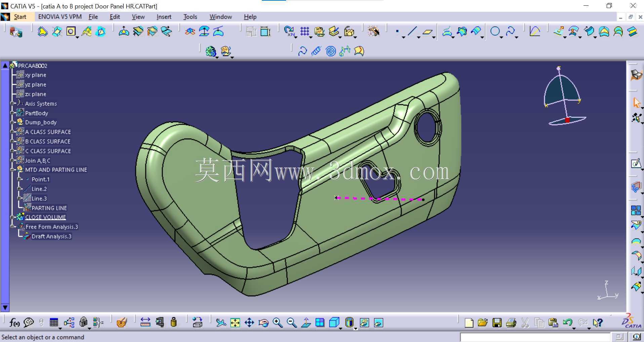Viewport: 644px width, 342px height.
Task: Open the Circle tool dropdown arrow
Action: [501, 37]
